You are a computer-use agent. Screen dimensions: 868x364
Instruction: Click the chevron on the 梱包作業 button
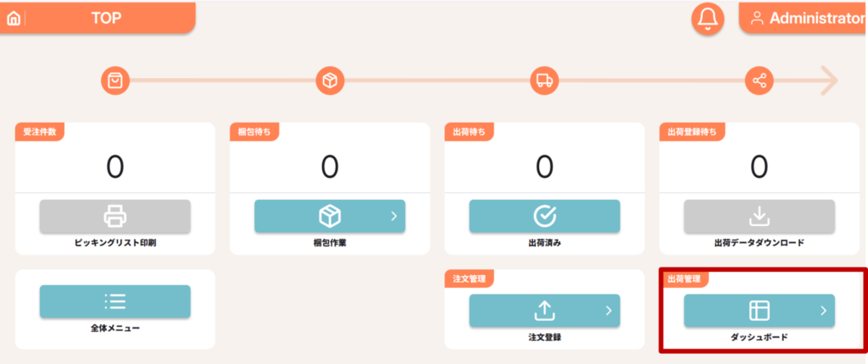point(394,217)
